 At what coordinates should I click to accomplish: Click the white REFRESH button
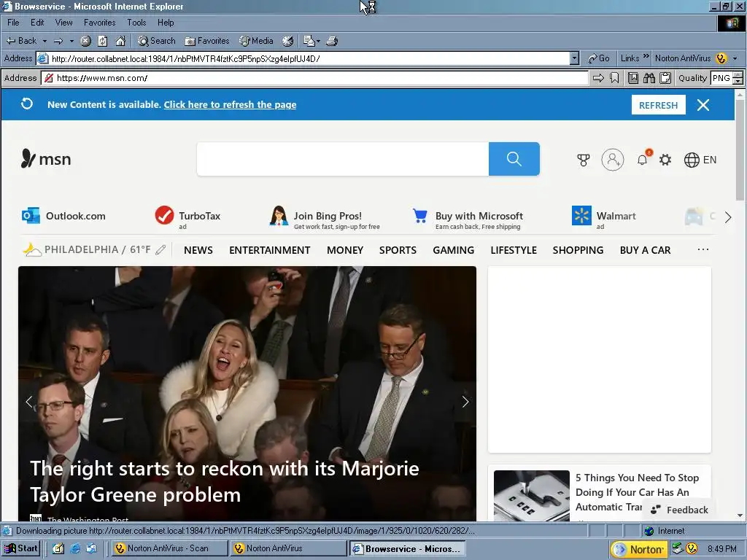[x=659, y=105]
